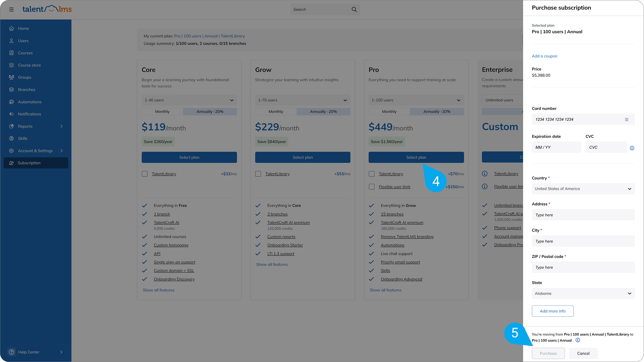This screenshot has height=362, width=644.
Task: Open the Country dropdown
Action: (583, 189)
